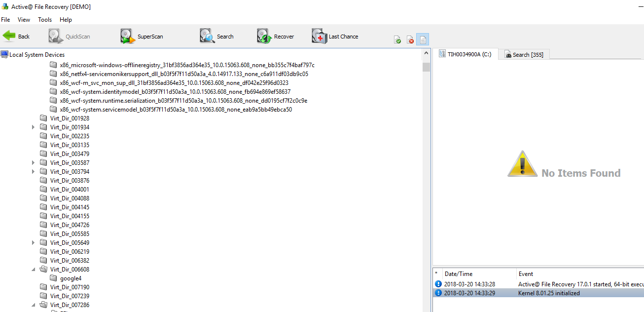This screenshot has height=312, width=644.
Task: Select the Local System Devices root node
Action: 33,55
